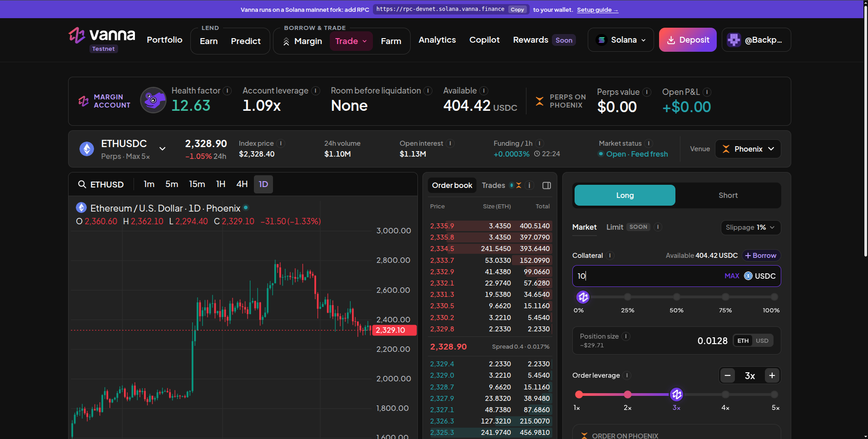Viewport: 868px width, 439px height.
Task: Select the 4H chart timeframe
Action: pos(242,184)
